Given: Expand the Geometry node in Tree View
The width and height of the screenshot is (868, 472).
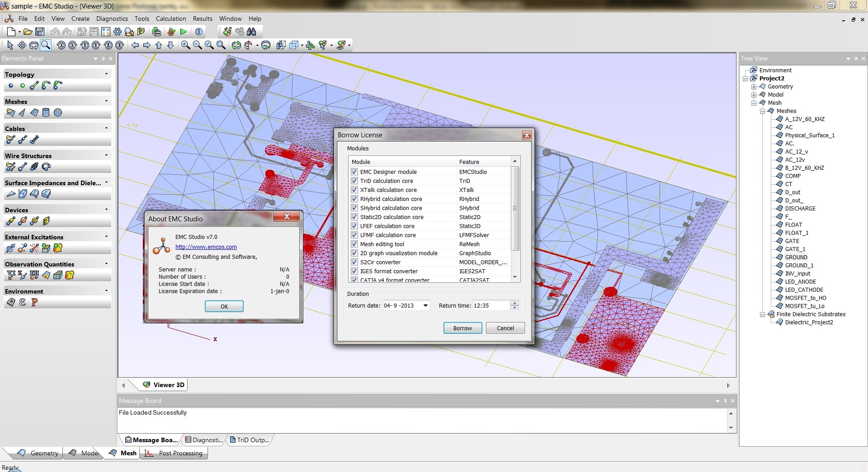Looking at the screenshot, I should click(x=754, y=87).
